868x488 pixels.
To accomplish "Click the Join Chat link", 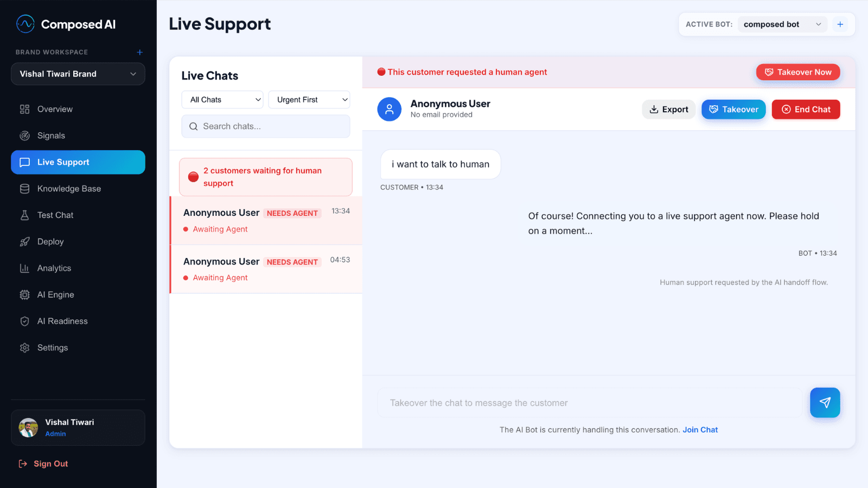I will (x=700, y=430).
